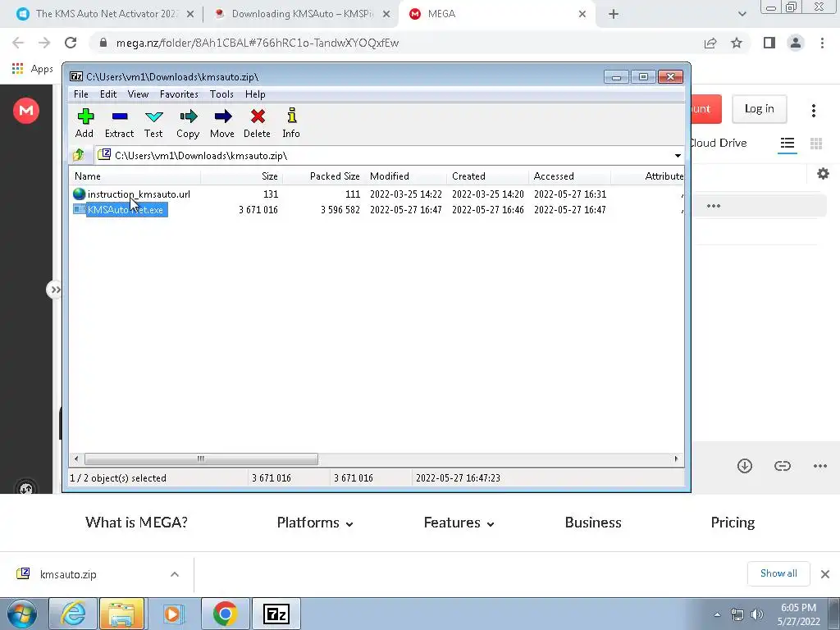Screen dimensions: 840x630
Task: Click the What is MEGA? link
Action: point(137,523)
